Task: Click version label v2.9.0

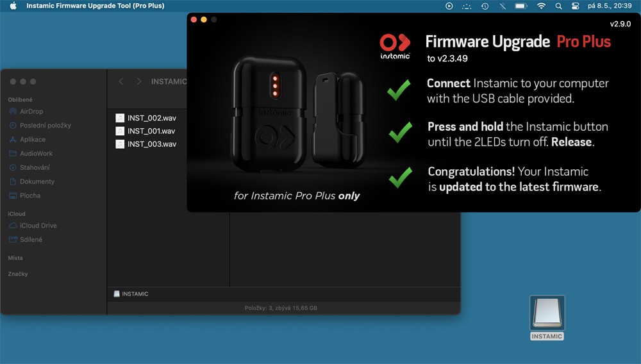Action: (620, 24)
